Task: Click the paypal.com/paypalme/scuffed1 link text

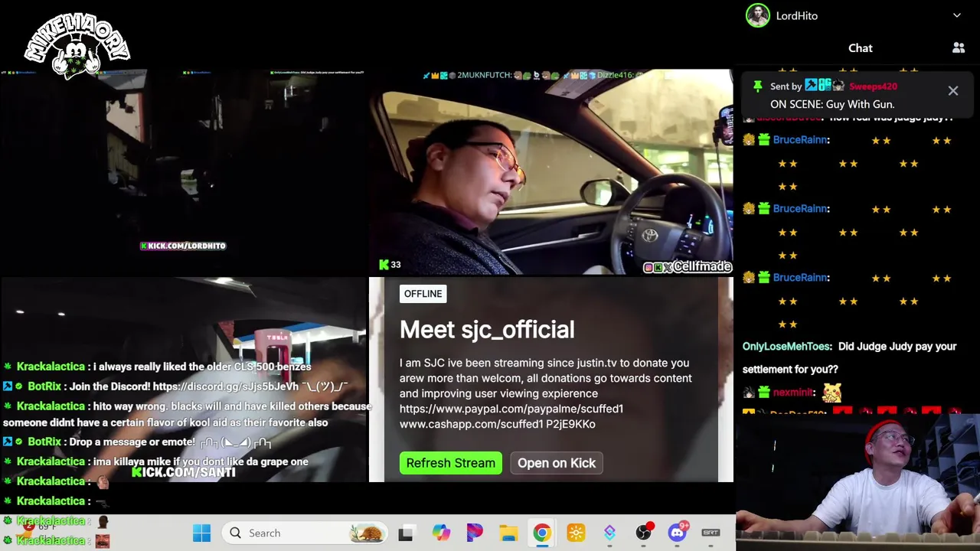Action: 511,409
